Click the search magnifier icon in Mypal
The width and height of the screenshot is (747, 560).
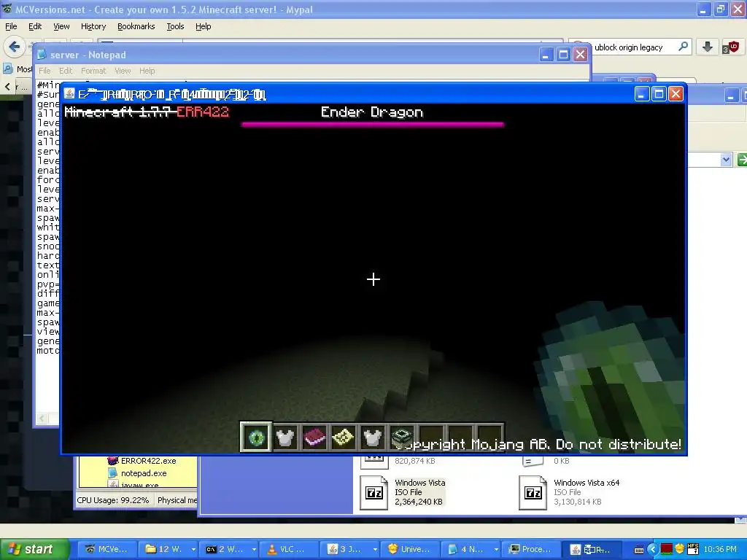(x=683, y=47)
